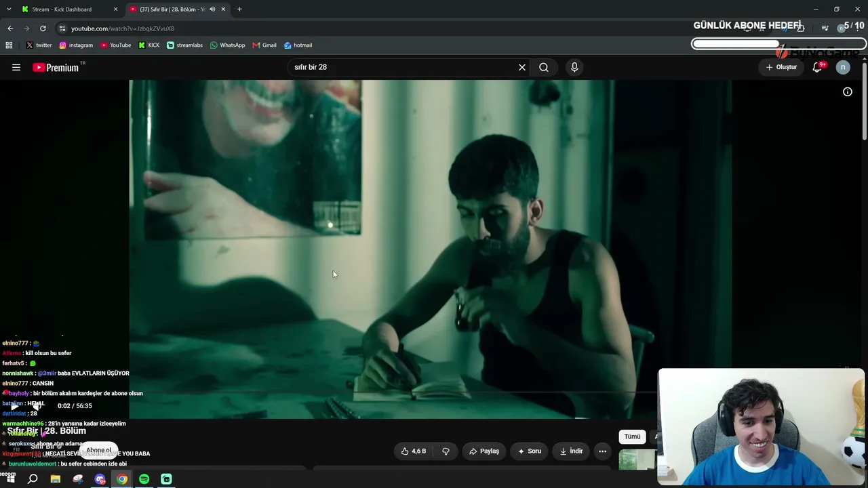This screenshot has height=488, width=868.
Task: Go back in Chrome
Action: point(10,28)
